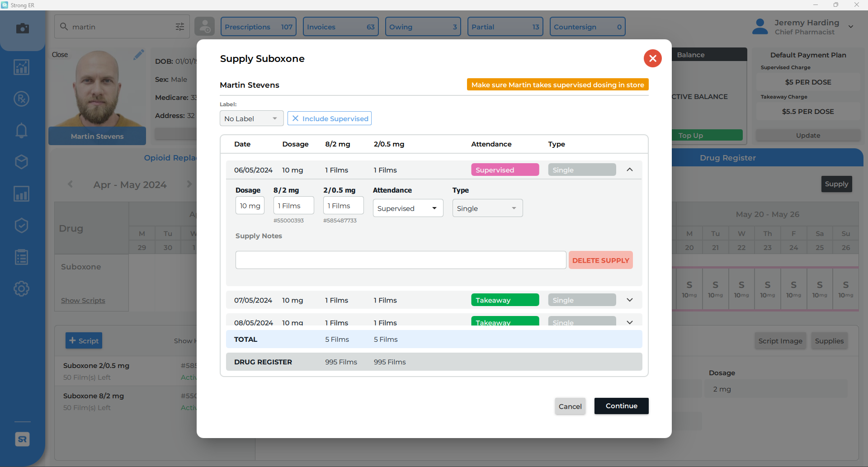Switch to the Invoices tab
The height and width of the screenshot is (467, 868).
click(340, 26)
